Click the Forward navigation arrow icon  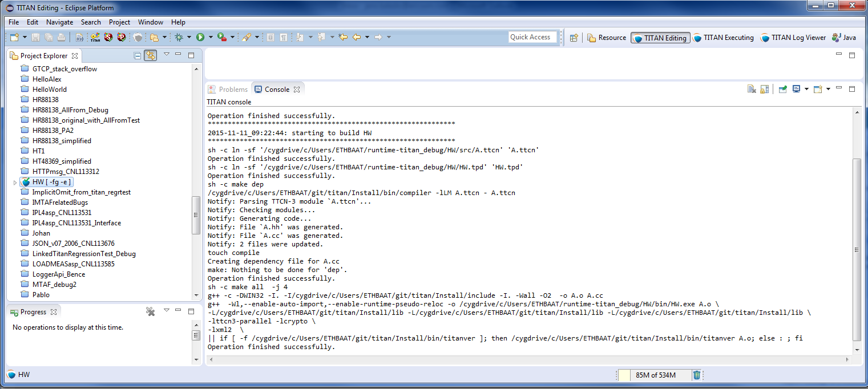378,37
